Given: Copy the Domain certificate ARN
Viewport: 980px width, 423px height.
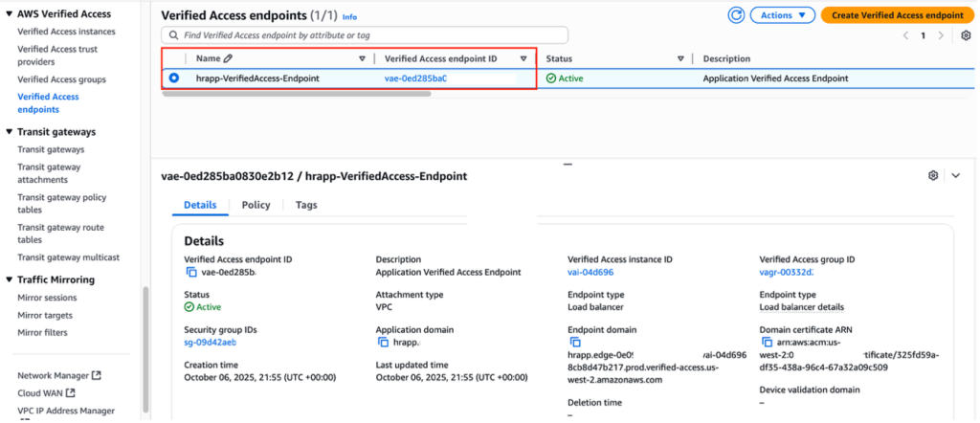Looking at the screenshot, I should pyautogui.click(x=767, y=343).
